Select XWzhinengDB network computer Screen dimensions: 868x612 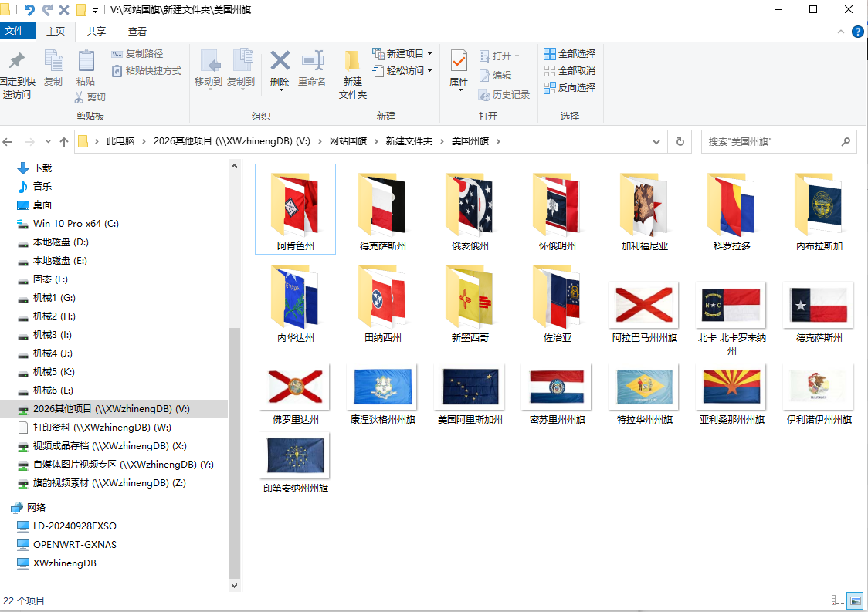tap(65, 563)
